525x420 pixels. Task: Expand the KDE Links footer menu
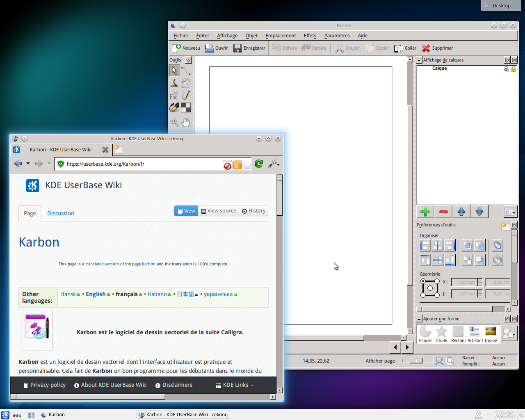click(x=235, y=385)
